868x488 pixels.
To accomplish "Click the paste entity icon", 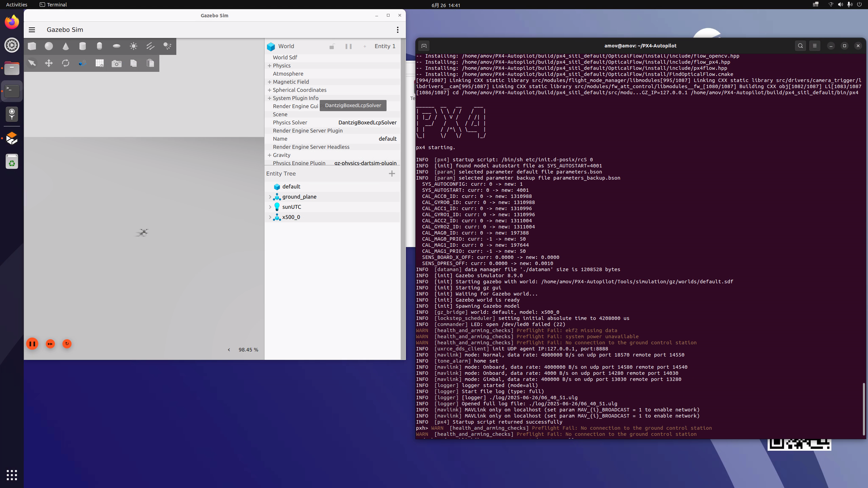I will [151, 63].
